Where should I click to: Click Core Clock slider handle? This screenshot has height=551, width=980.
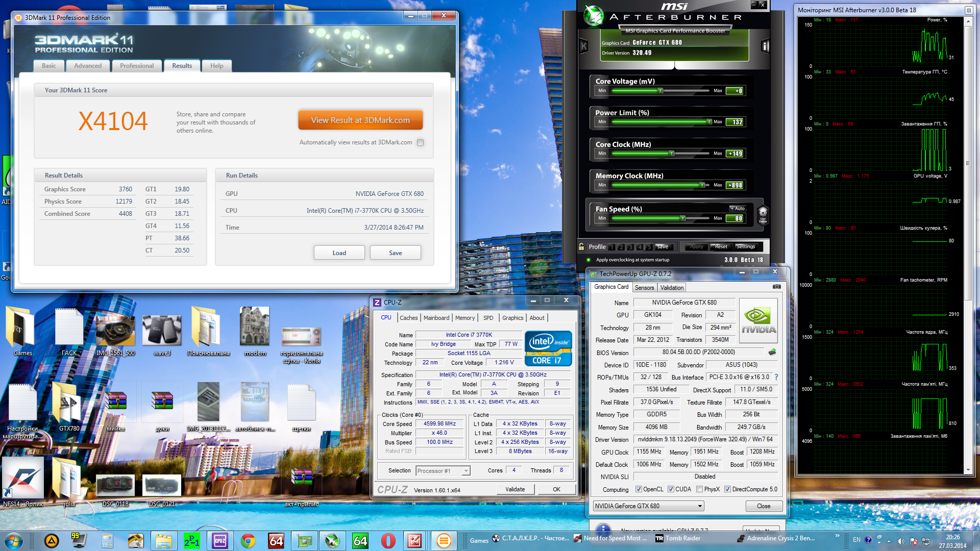[672, 154]
